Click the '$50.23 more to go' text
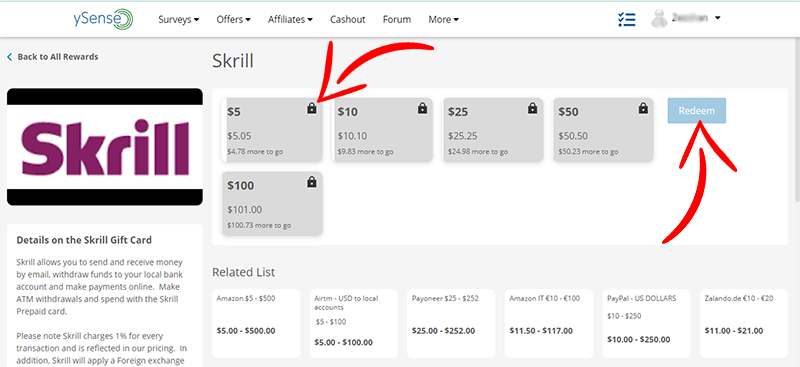The height and width of the screenshot is (367, 800). 588,152
